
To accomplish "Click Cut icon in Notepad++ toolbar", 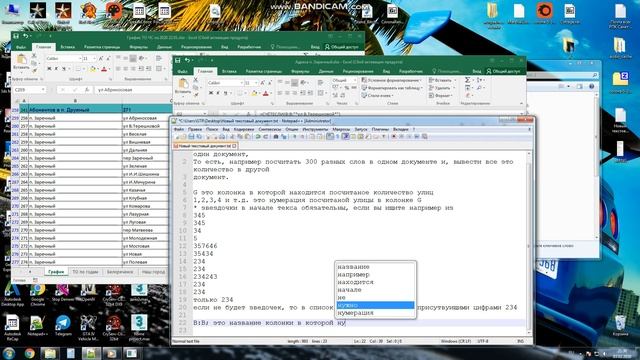I will tap(231, 137).
